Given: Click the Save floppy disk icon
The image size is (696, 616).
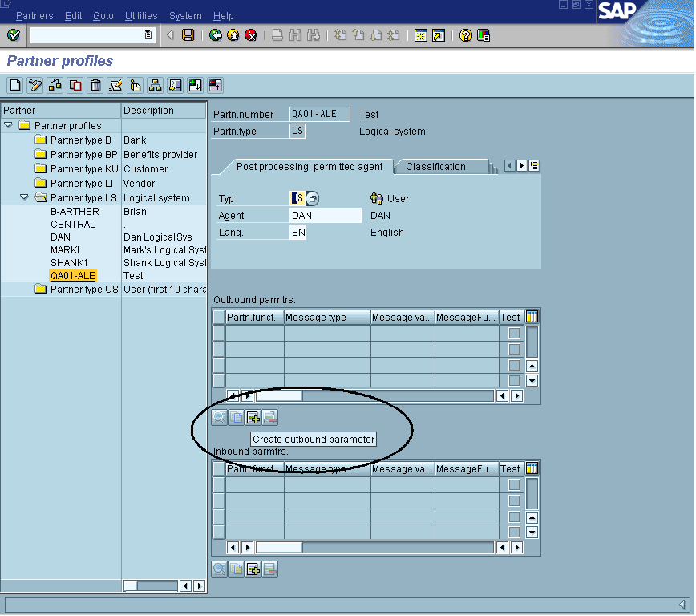Looking at the screenshot, I should (188, 35).
